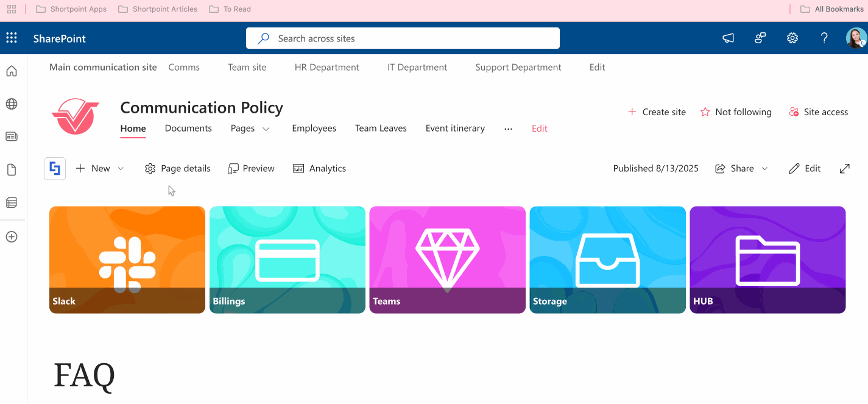Open the app launcher waffle icon
This screenshot has width=868, height=404.
[x=12, y=38]
